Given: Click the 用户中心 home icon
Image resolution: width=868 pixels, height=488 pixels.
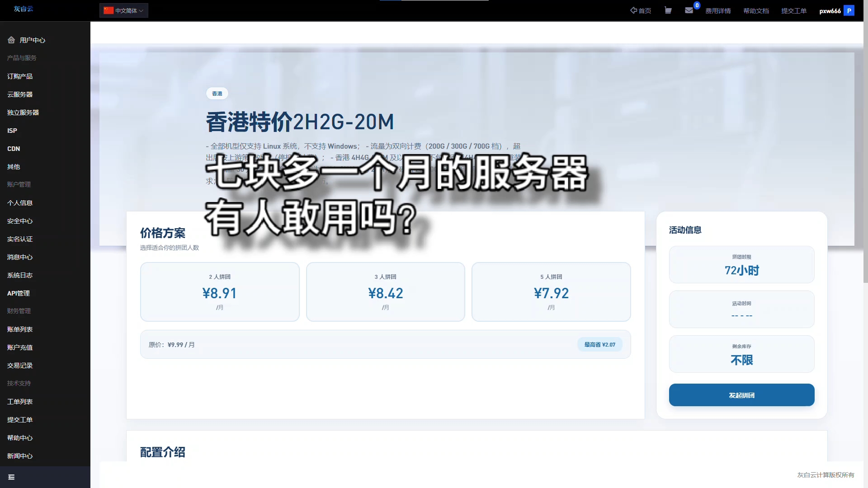Looking at the screenshot, I should pyautogui.click(x=11, y=40).
